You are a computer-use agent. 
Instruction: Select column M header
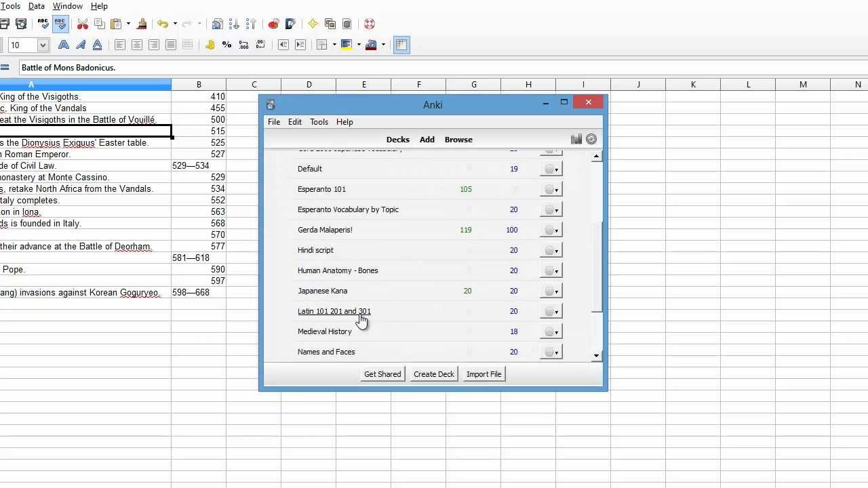(x=803, y=85)
